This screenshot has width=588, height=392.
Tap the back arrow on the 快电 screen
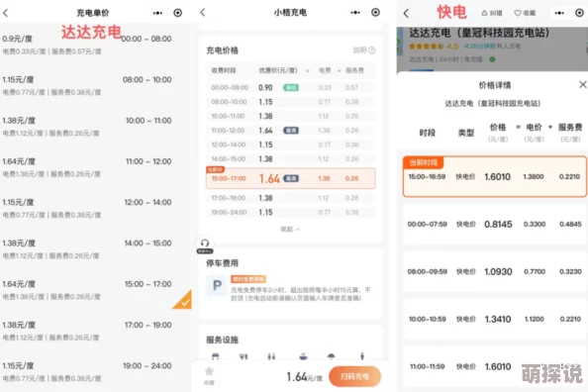click(406, 14)
